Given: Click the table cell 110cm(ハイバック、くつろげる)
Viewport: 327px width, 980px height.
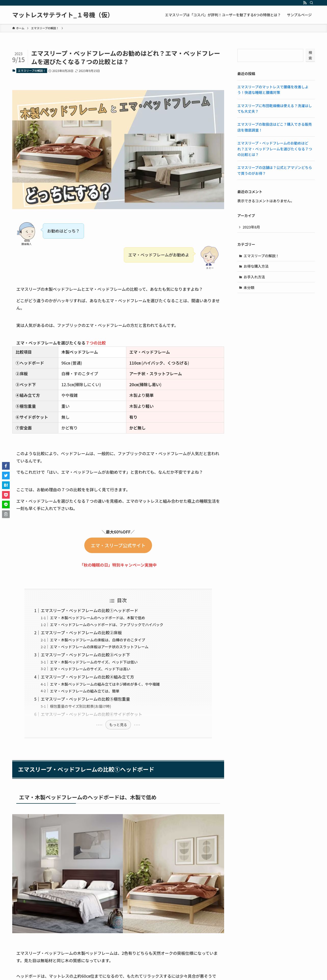Looking at the screenshot, I should [175, 363].
